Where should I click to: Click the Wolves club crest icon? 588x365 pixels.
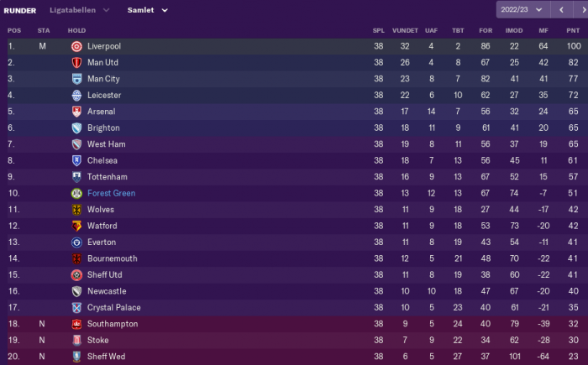[76, 210]
